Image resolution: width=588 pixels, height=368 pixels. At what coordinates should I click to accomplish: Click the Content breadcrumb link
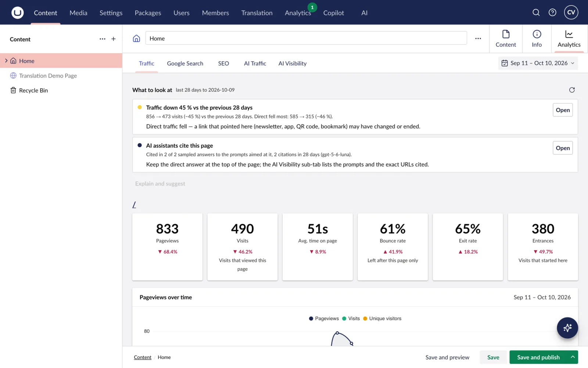click(143, 357)
